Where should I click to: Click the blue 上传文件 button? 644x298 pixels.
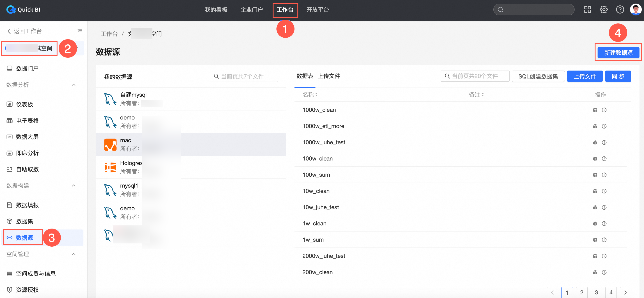pos(584,76)
